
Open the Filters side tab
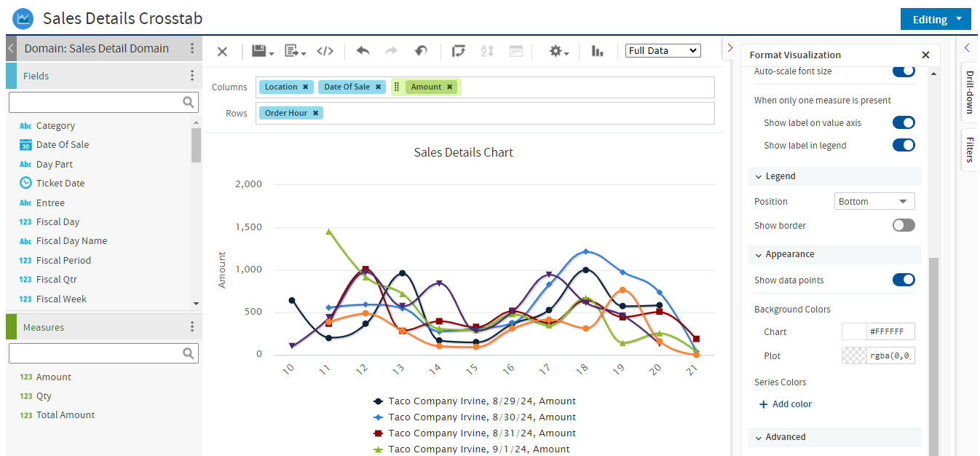coord(969,149)
